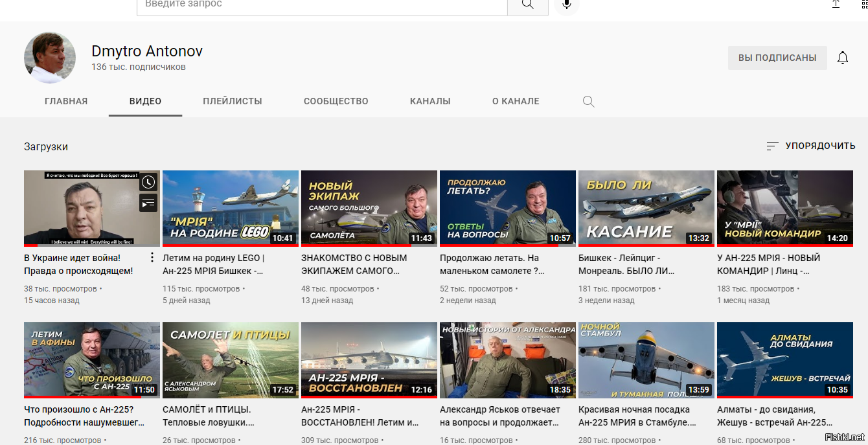The height and width of the screenshot is (445, 868).
Task: Click the ВЫ ПОДПИСАНЫ button
Action: (x=777, y=58)
